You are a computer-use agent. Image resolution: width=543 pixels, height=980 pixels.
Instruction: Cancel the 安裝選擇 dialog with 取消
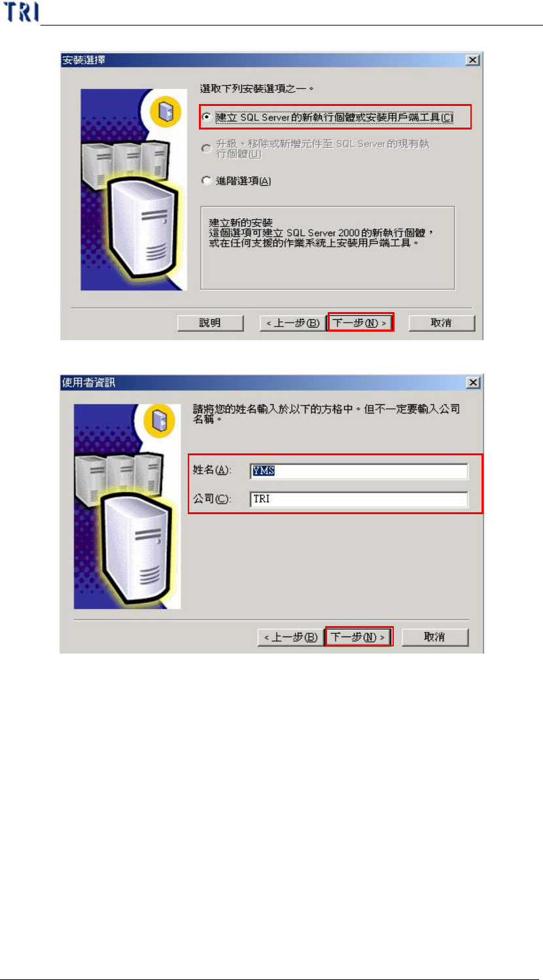pos(442,323)
